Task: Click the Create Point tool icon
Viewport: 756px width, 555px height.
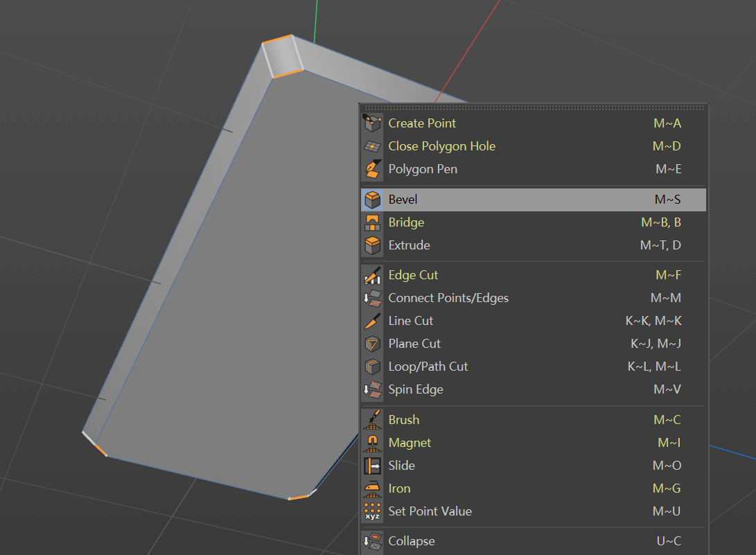Action: 372,123
